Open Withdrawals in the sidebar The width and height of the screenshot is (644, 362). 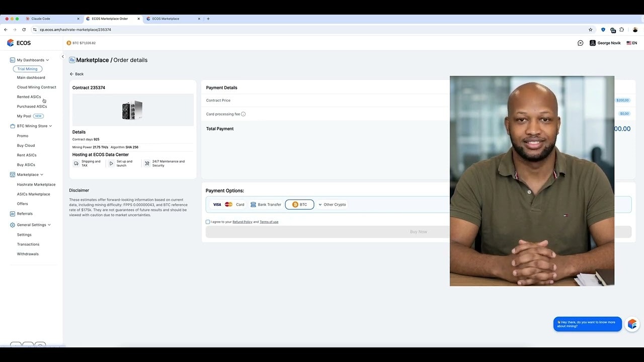click(x=28, y=254)
